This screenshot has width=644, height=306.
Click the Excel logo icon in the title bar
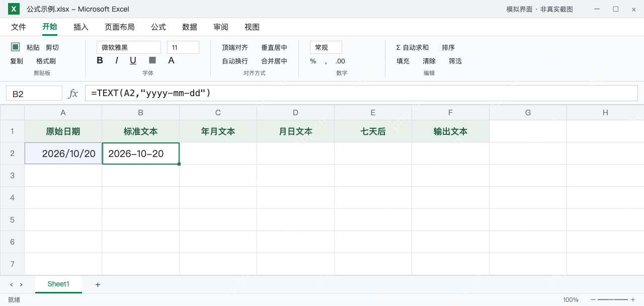coord(14,9)
